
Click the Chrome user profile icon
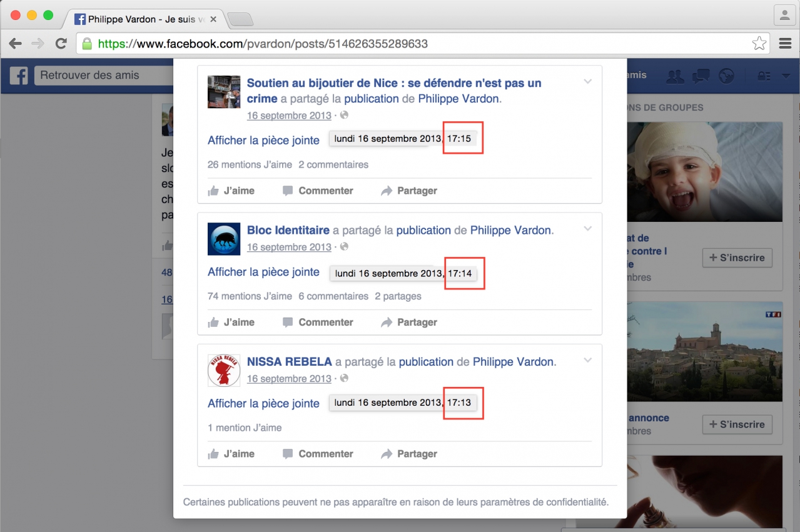[x=784, y=14]
